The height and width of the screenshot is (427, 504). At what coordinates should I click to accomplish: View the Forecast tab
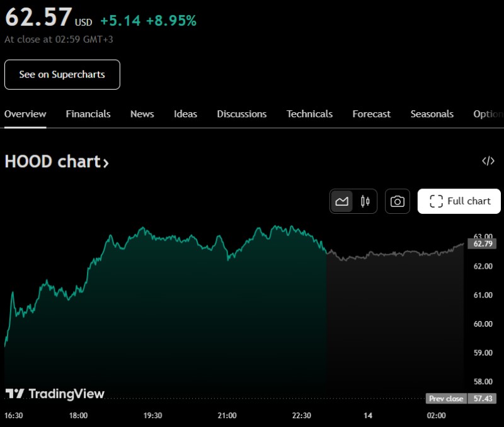pos(372,114)
